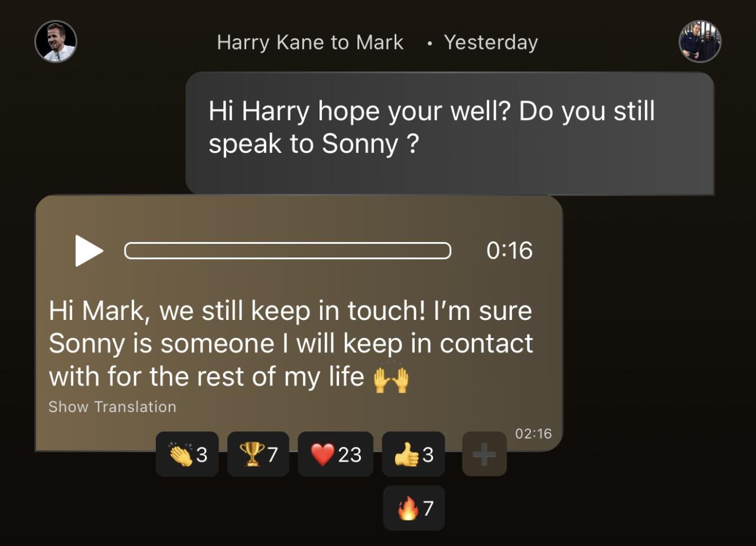Click Show Translation link
This screenshot has height=546, width=756.
tap(112, 407)
